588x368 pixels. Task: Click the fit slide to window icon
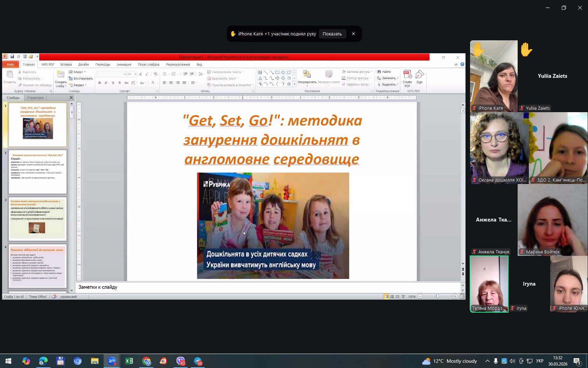pos(462,297)
